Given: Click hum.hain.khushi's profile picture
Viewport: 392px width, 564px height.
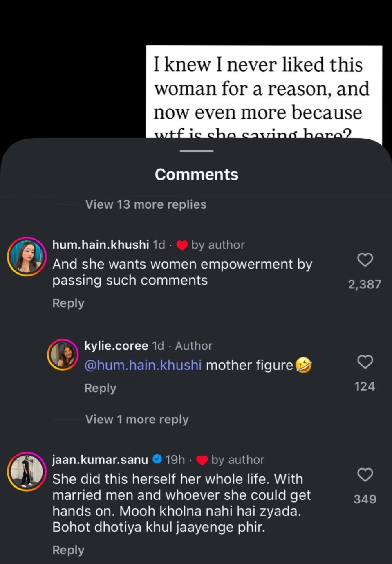Looking at the screenshot, I should (x=26, y=256).
